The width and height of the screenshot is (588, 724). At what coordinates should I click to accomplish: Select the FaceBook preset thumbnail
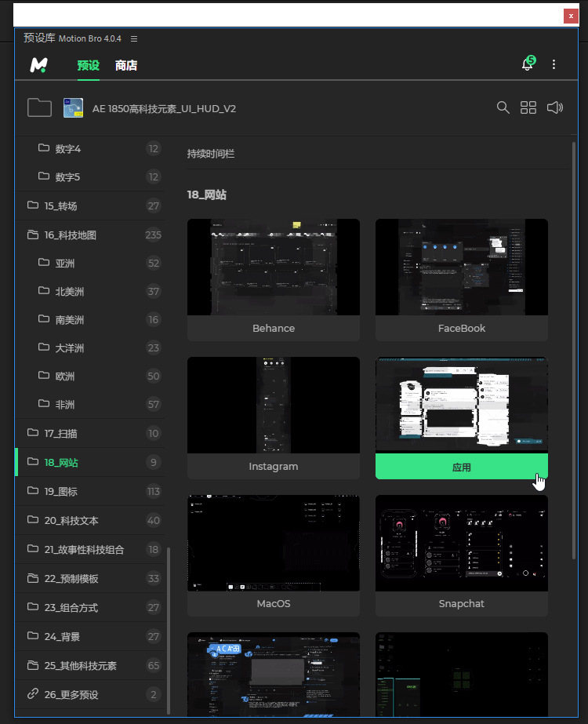pos(462,267)
